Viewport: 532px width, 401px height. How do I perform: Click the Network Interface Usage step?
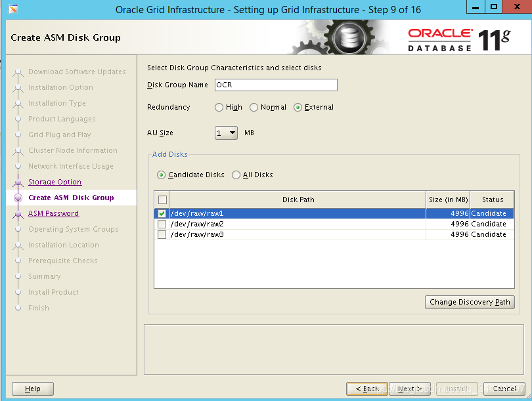coord(70,167)
